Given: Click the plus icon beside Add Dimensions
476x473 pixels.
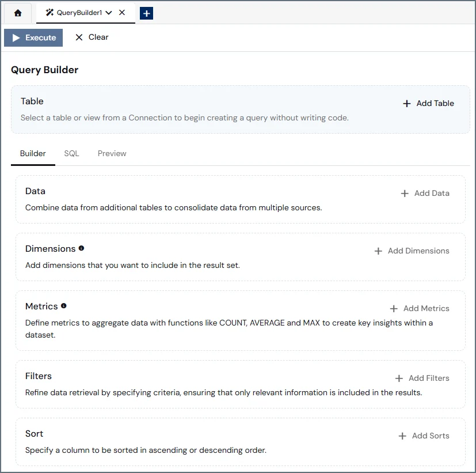Looking at the screenshot, I should point(378,251).
